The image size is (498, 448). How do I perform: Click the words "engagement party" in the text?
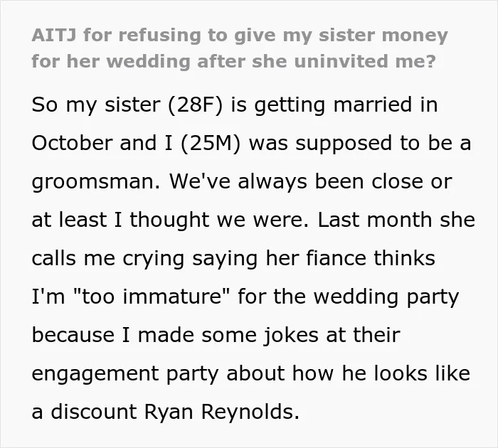click(124, 374)
